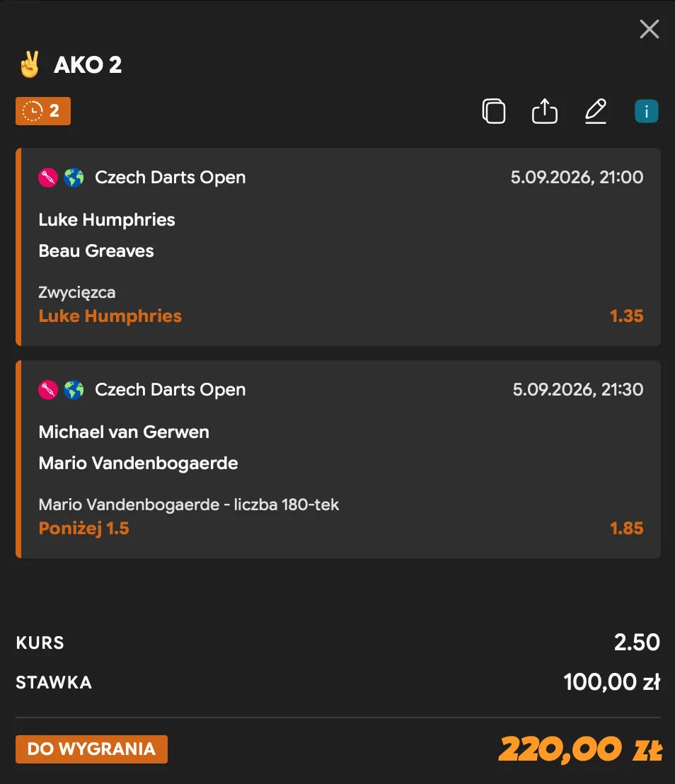The height and width of the screenshot is (784, 675).
Task: Click the DO WYGRANIA label
Action: click(91, 749)
